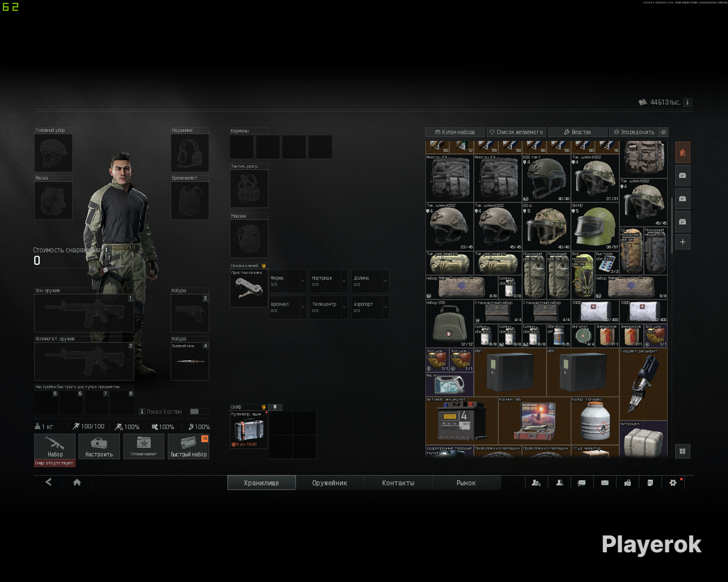Select the Калор. топливо canister
This screenshot has height=582, width=728.
[x=595, y=421]
